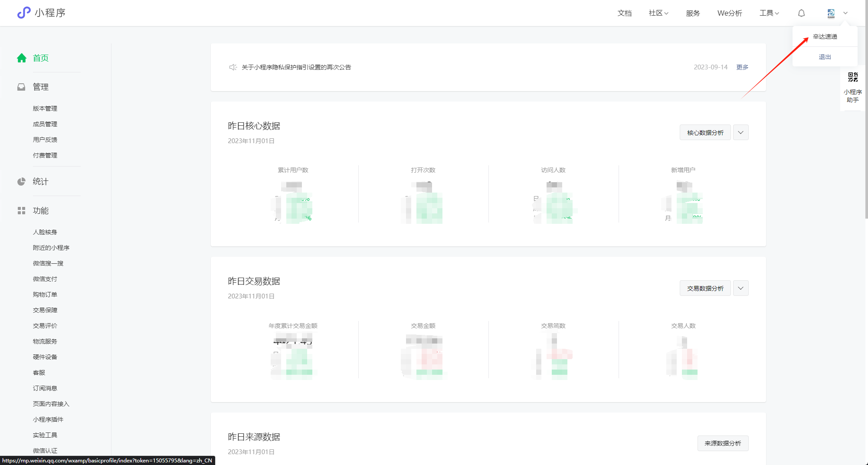The height and width of the screenshot is (465, 868).
Task: Click the 统计 pie chart icon
Action: pos(21,182)
